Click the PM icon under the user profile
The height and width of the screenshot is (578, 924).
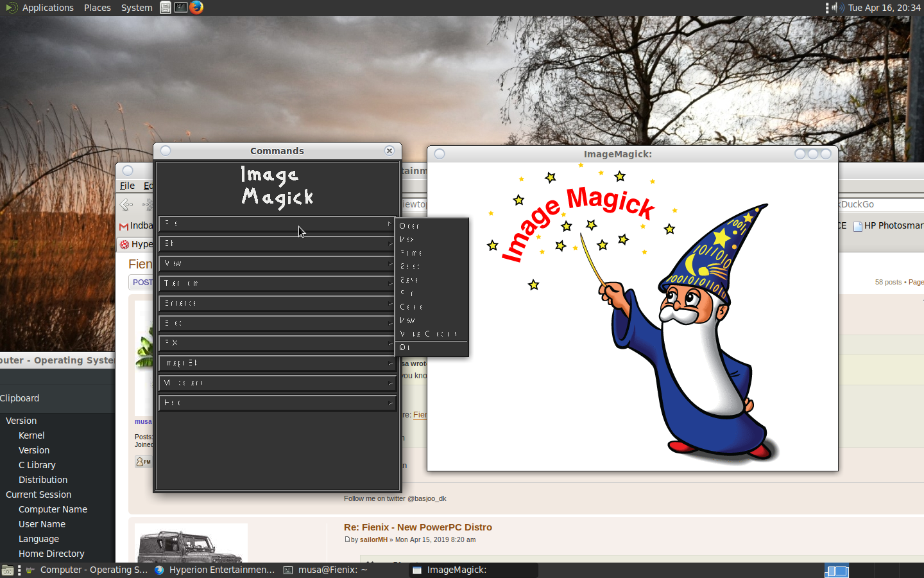pos(143,462)
